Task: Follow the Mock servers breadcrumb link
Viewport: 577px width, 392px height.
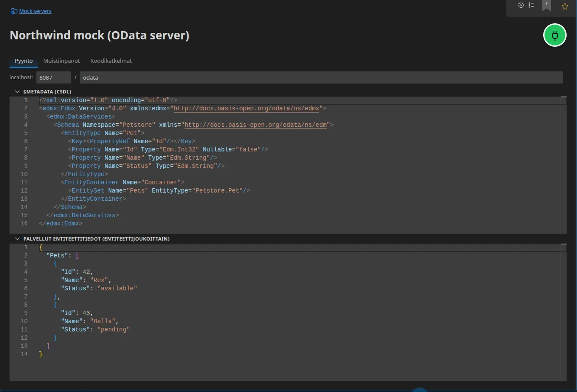Action: click(35, 11)
